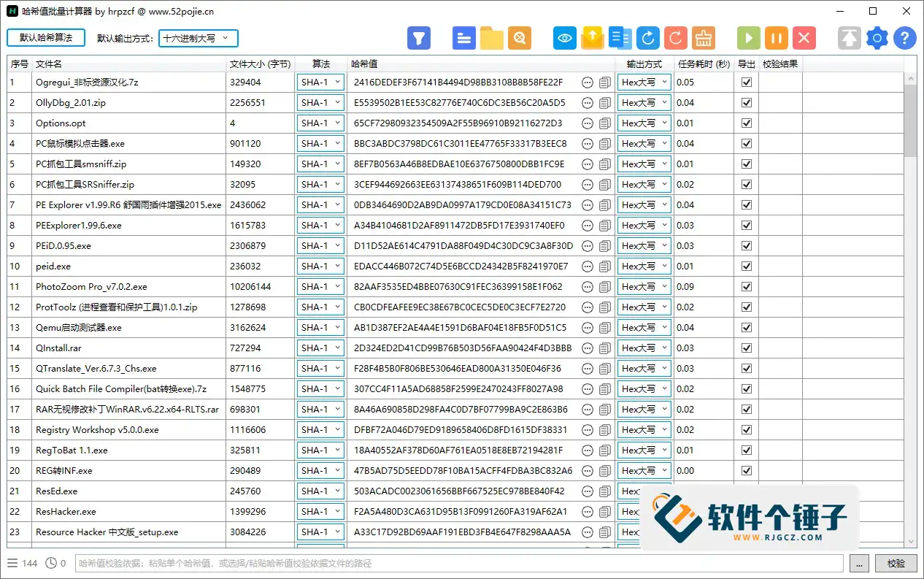
Task: Start calculation with green play button
Action: tap(748, 38)
